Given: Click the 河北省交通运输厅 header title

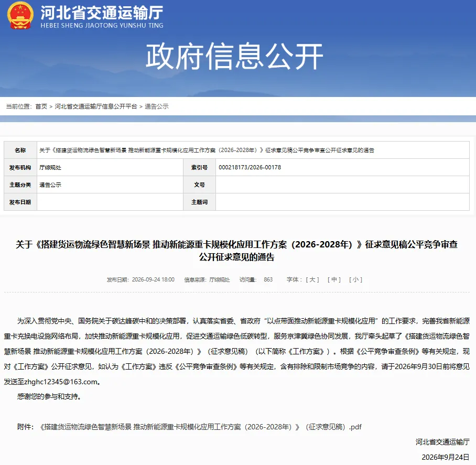Looking at the screenshot, I should pos(102,13).
